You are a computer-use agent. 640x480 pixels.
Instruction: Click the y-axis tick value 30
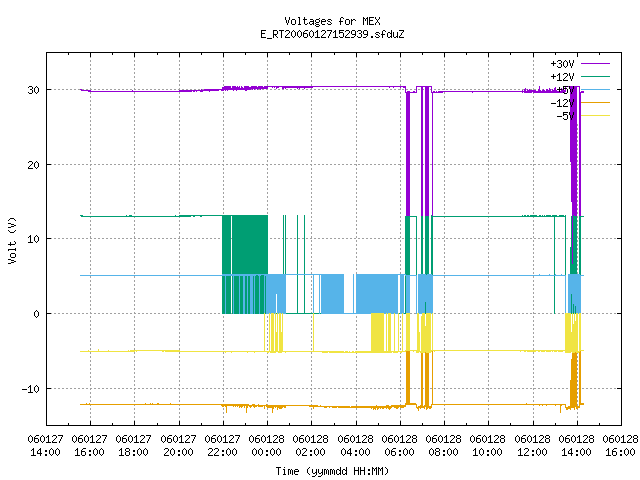[33, 90]
